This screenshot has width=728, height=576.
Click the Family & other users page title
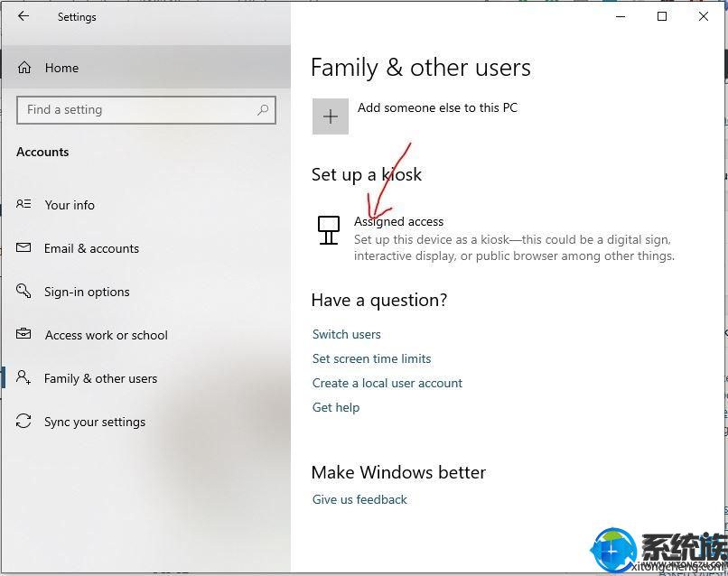[421, 68]
